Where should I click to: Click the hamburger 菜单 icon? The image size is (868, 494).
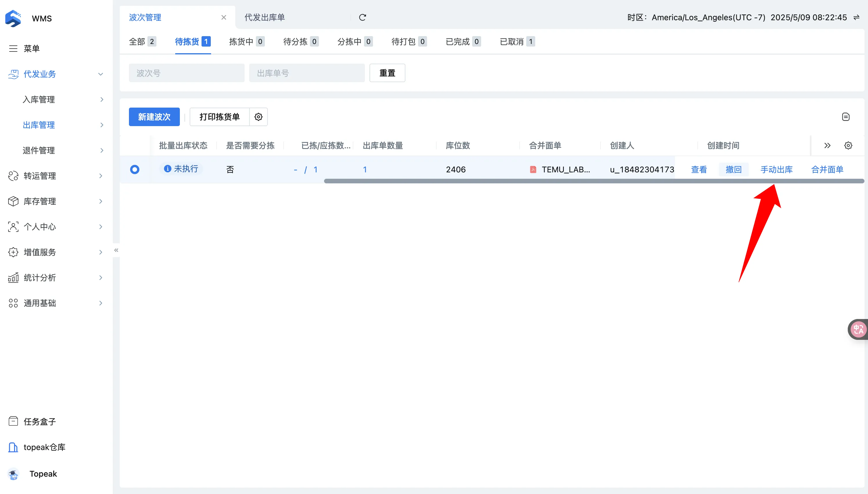coord(13,49)
